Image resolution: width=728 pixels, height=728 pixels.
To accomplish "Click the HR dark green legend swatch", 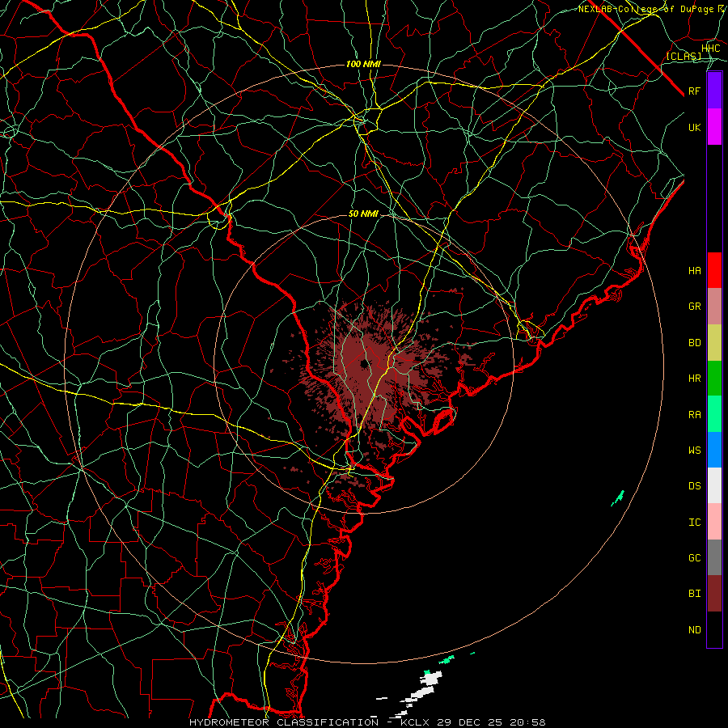I will point(714,379).
